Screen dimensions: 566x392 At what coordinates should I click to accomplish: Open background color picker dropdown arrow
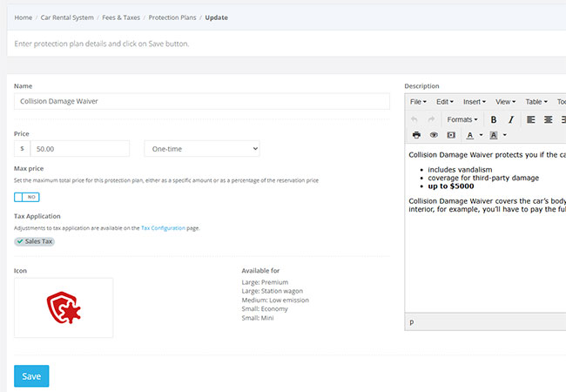pyautogui.click(x=505, y=135)
